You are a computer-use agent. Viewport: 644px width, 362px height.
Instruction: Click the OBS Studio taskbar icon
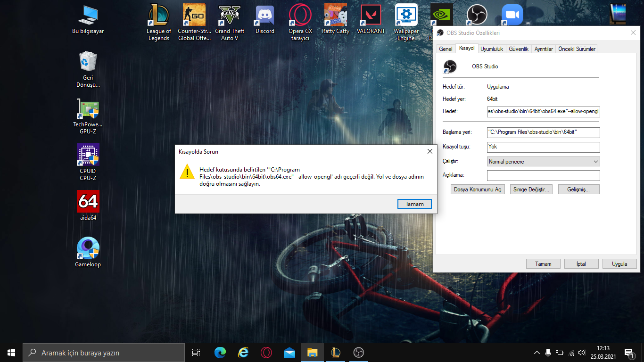(359, 353)
